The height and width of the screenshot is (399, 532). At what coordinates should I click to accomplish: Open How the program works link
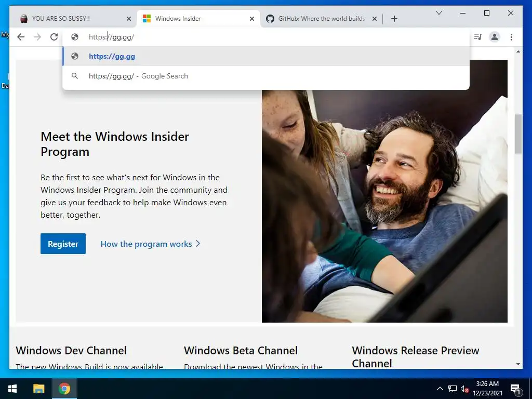(x=150, y=244)
